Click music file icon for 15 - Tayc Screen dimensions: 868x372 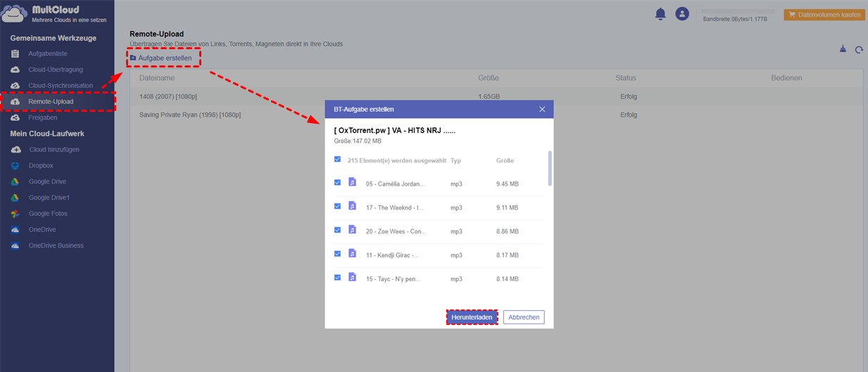[x=352, y=277]
